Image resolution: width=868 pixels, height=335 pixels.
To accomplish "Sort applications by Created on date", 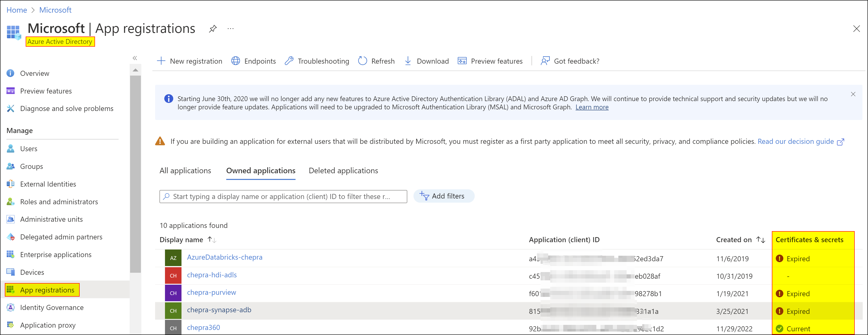I will [x=761, y=239].
